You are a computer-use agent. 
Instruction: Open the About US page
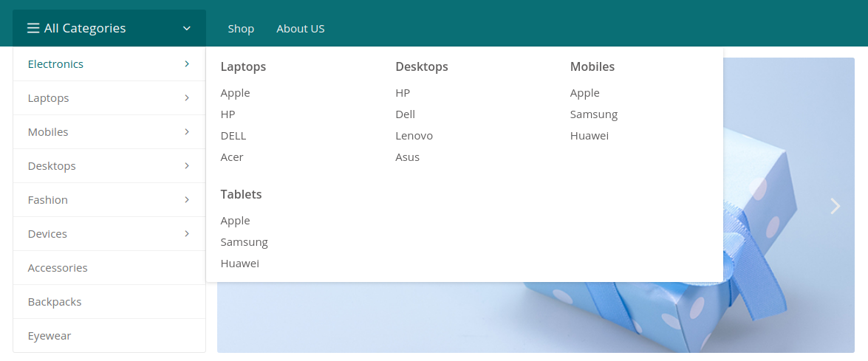(301, 28)
